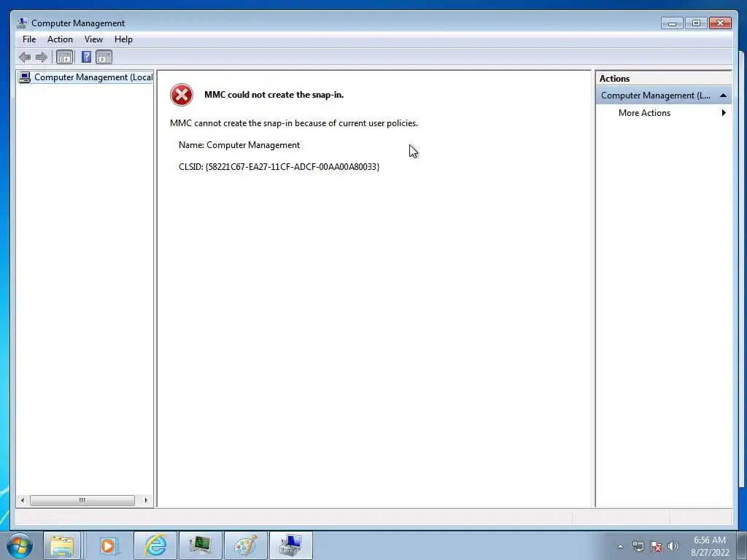Screen dimensions: 747x560
Task: Click 'Name: Computer Management' text
Action: (x=239, y=145)
